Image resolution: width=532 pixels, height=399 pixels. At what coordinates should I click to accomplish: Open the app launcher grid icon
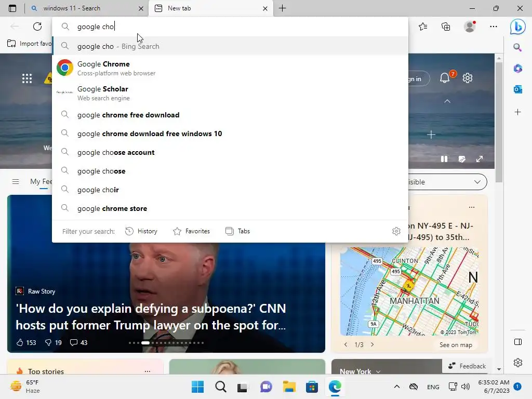[x=27, y=78]
